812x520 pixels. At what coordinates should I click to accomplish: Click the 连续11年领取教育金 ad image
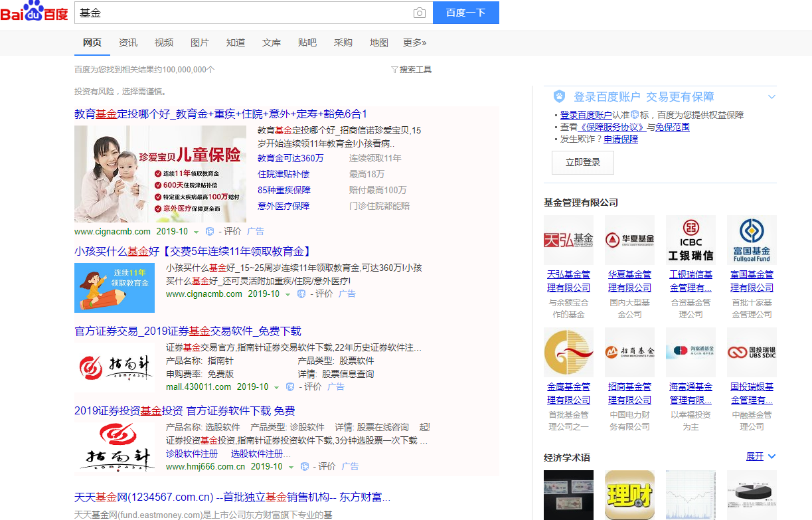pyautogui.click(x=114, y=288)
